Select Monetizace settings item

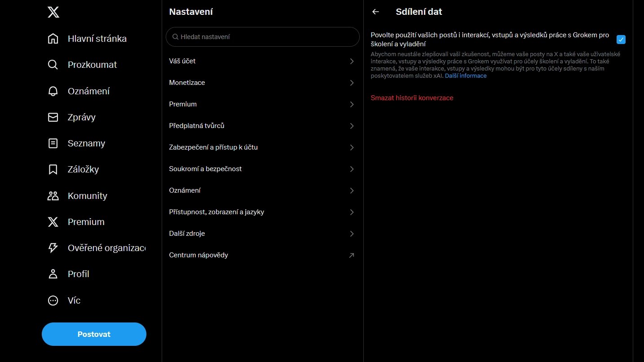[x=187, y=83]
